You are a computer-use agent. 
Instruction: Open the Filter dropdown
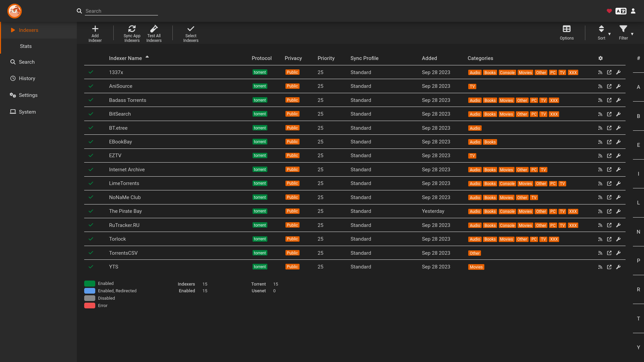click(626, 33)
